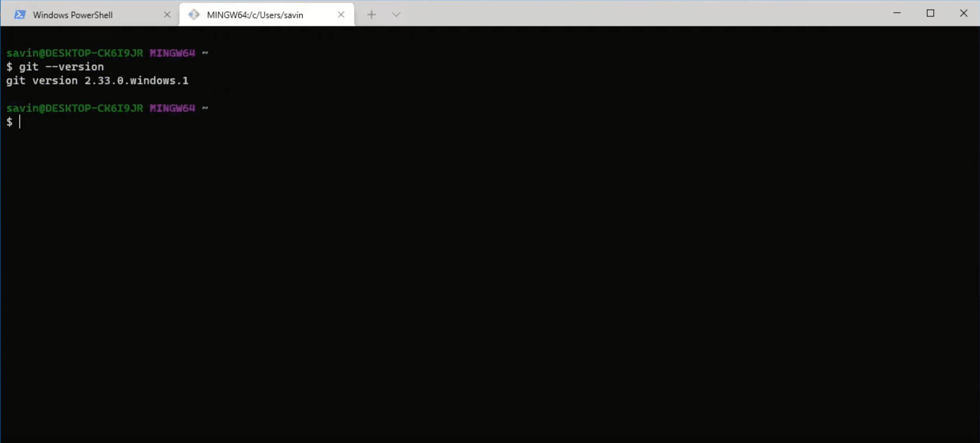Click the git --version command text
The width and height of the screenshot is (980, 443).
click(x=62, y=66)
